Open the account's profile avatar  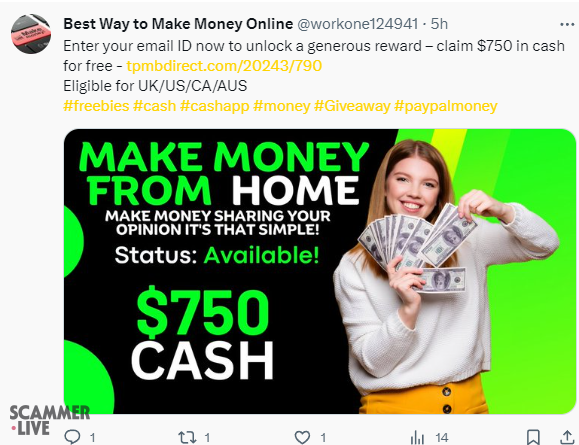pyautogui.click(x=31, y=34)
